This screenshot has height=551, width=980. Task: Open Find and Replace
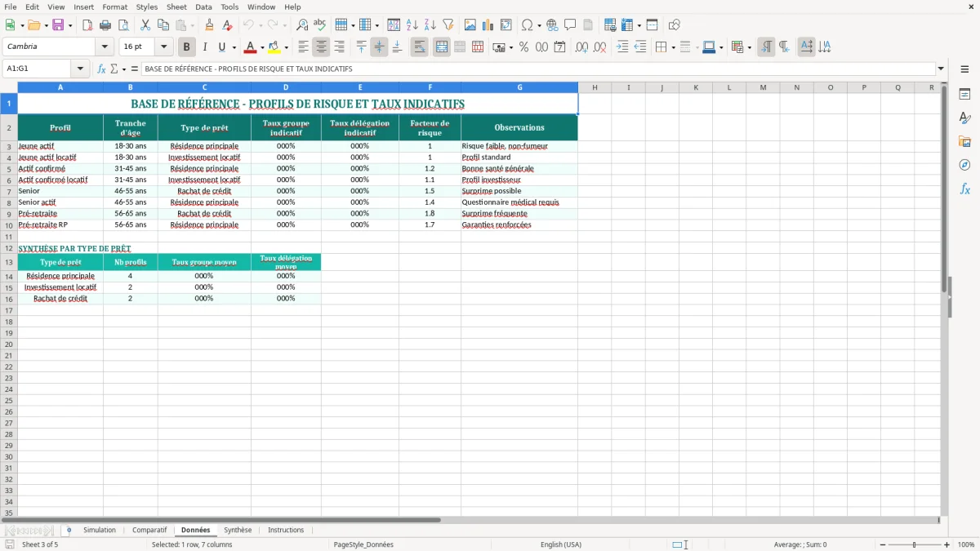pyautogui.click(x=302, y=25)
